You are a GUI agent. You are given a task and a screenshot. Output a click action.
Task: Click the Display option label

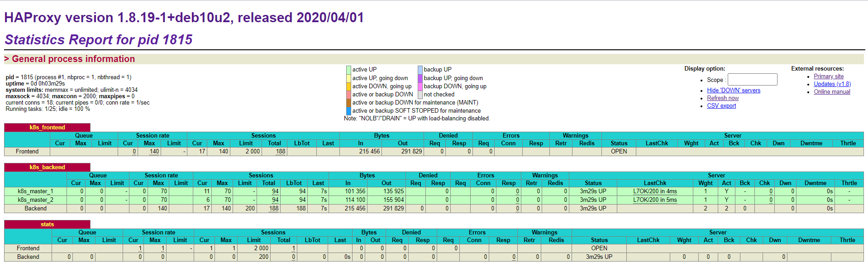pyautogui.click(x=704, y=69)
